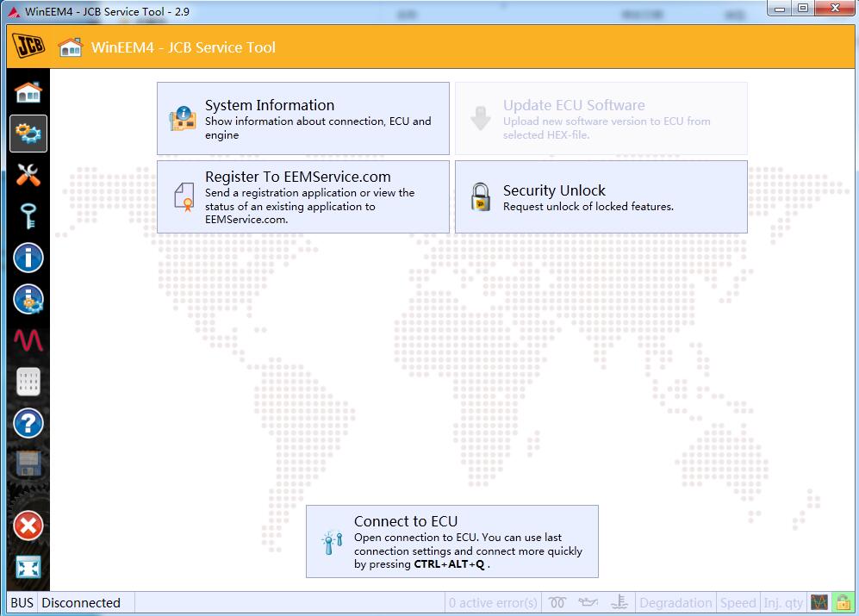Click the green padlock status bar icon

click(841, 602)
